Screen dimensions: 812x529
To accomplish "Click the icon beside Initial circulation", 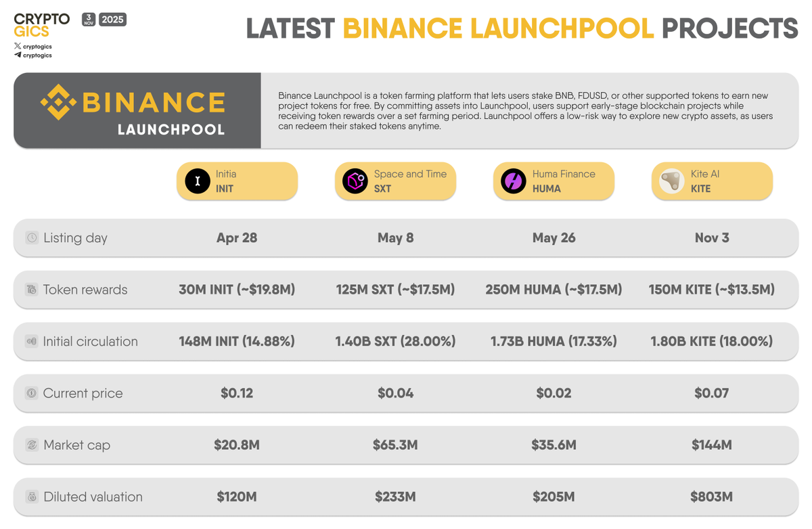I will click(x=32, y=342).
